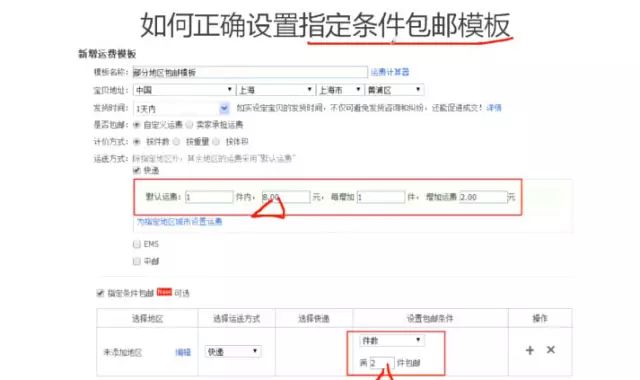Click the 选择快递 column header
Screen dimensions: 640x380
(314, 318)
